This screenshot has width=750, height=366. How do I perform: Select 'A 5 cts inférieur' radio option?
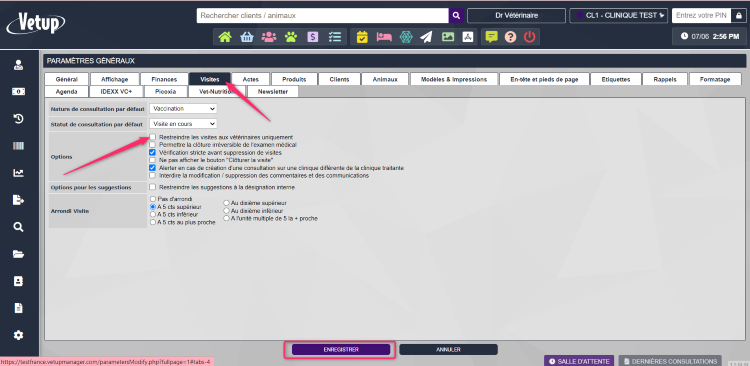[x=153, y=214]
